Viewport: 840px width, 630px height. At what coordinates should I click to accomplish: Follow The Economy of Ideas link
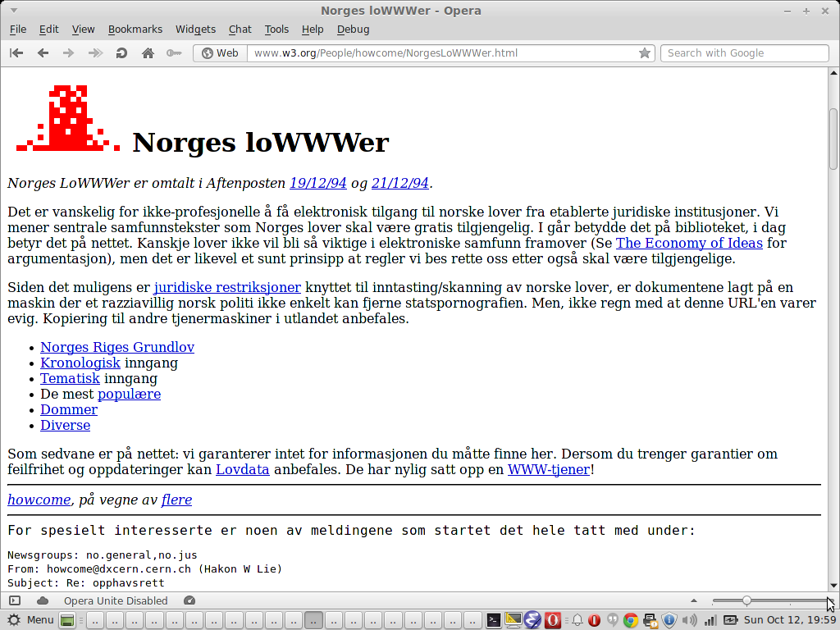pos(689,243)
